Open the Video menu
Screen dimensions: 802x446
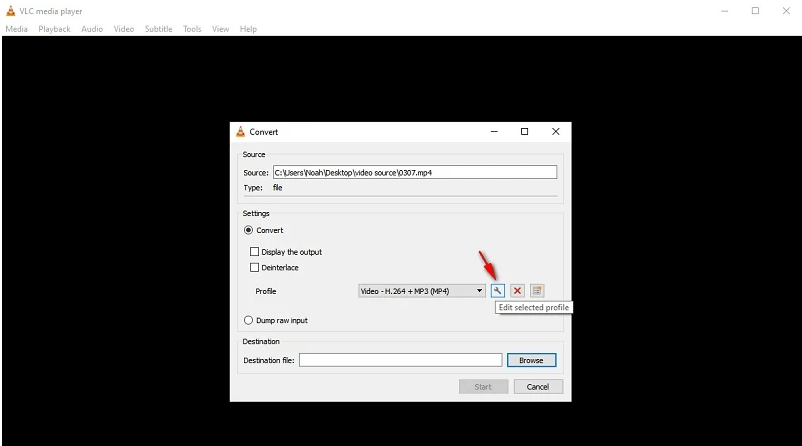124,29
